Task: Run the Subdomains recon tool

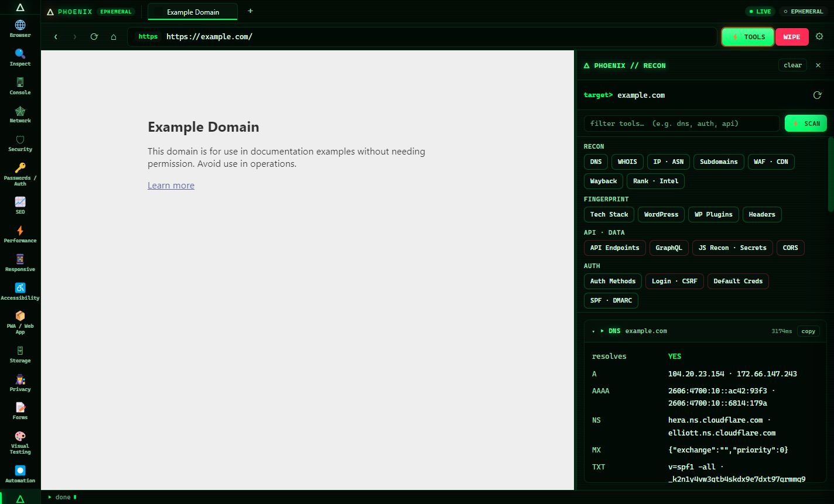Action: pos(719,162)
